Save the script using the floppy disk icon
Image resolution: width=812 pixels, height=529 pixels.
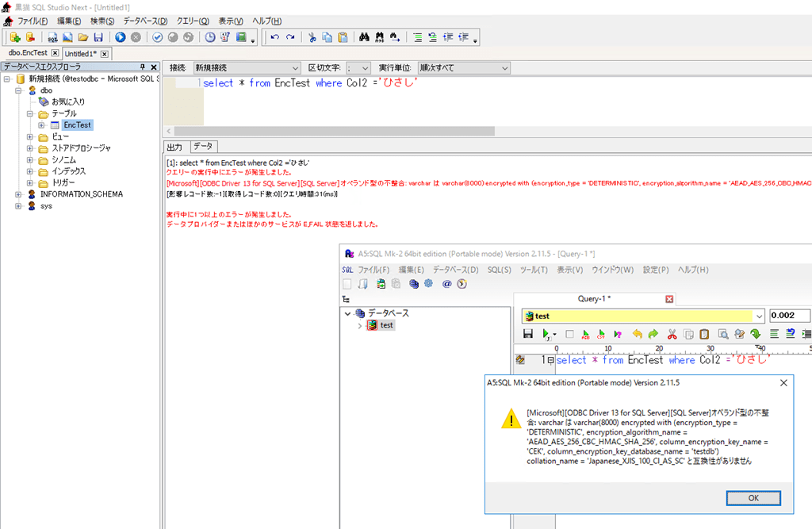tap(100, 37)
